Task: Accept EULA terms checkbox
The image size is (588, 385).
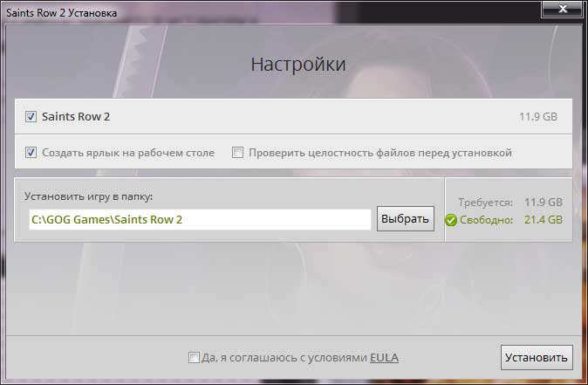Action: point(194,357)
